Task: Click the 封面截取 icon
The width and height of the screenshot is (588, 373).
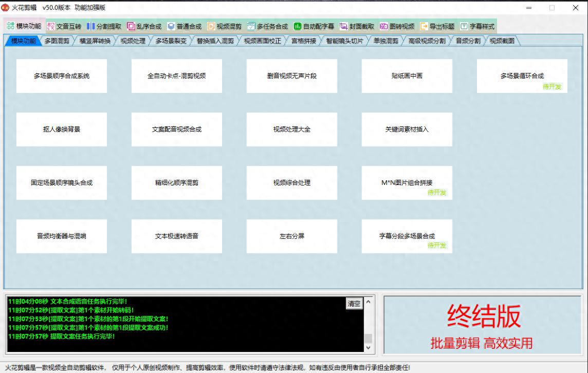Action: 344,26
